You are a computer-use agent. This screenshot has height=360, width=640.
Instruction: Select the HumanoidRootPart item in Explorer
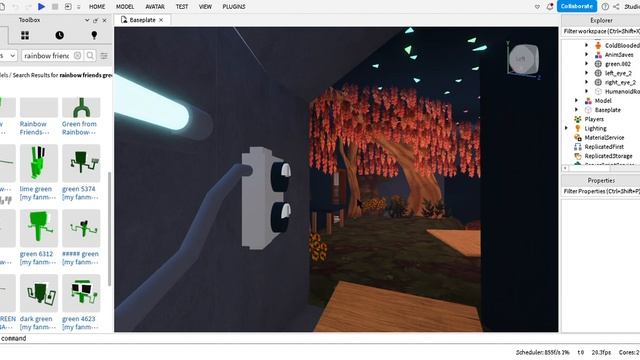click(622, 91)
